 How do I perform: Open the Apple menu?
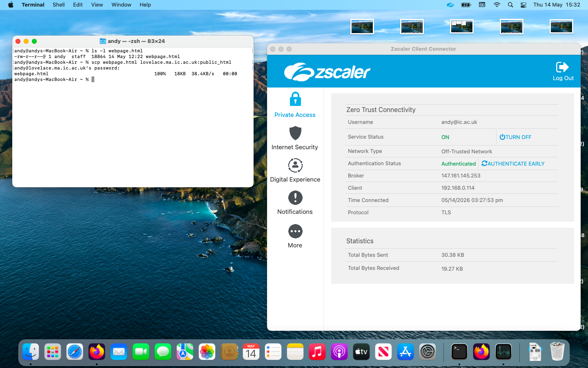(x=11, y=5)
